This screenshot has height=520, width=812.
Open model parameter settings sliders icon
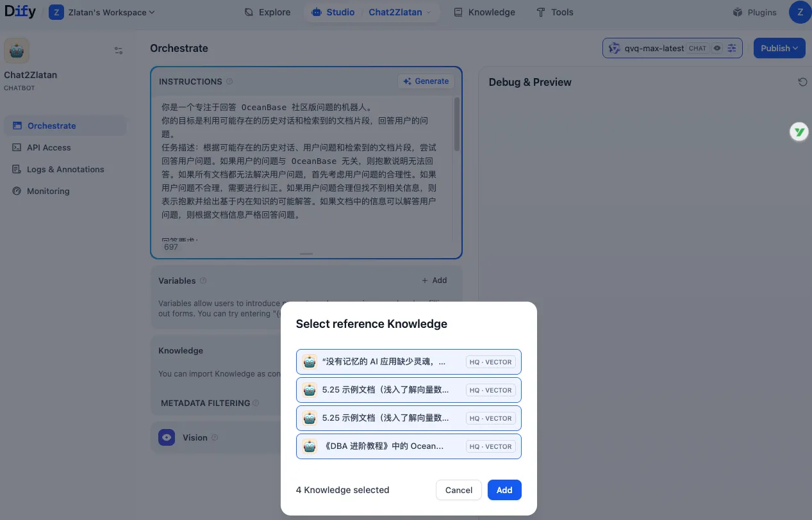pyautogui.click(x=731, y=47)
